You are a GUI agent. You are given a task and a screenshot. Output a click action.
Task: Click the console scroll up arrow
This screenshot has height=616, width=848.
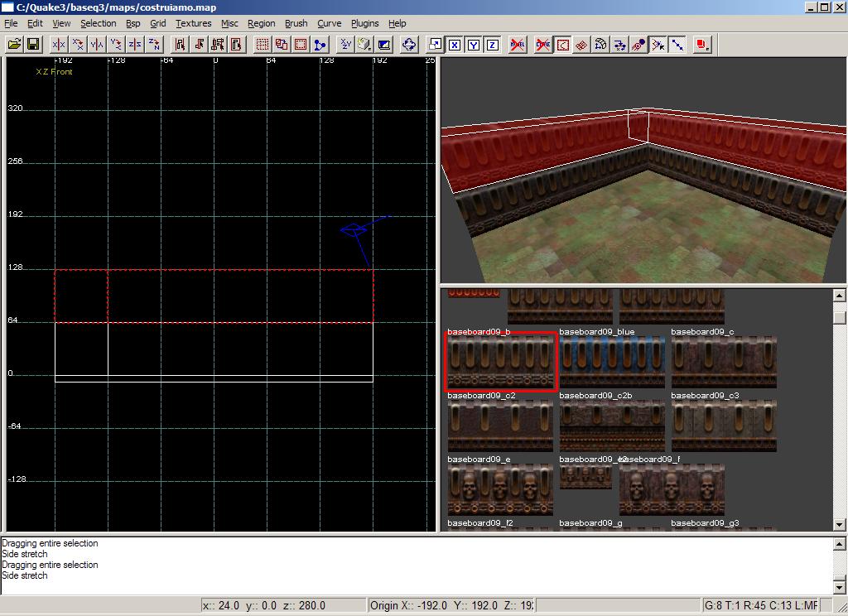click(x=840, y=544)
